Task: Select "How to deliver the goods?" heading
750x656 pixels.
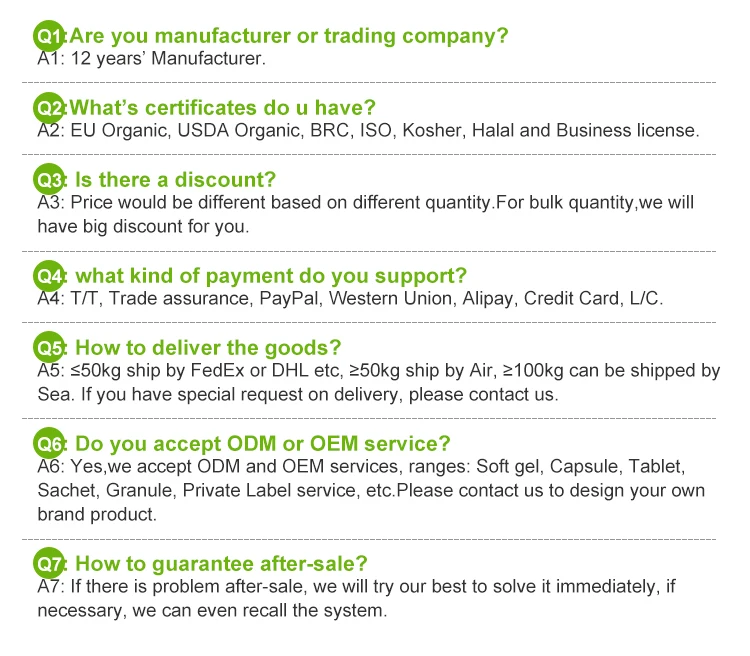Action: click(x=209, y=349)
